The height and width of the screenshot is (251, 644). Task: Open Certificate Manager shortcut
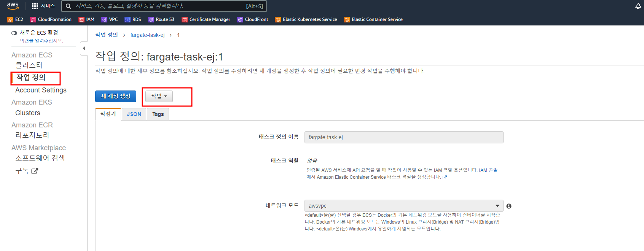click(x=206, y=19)
